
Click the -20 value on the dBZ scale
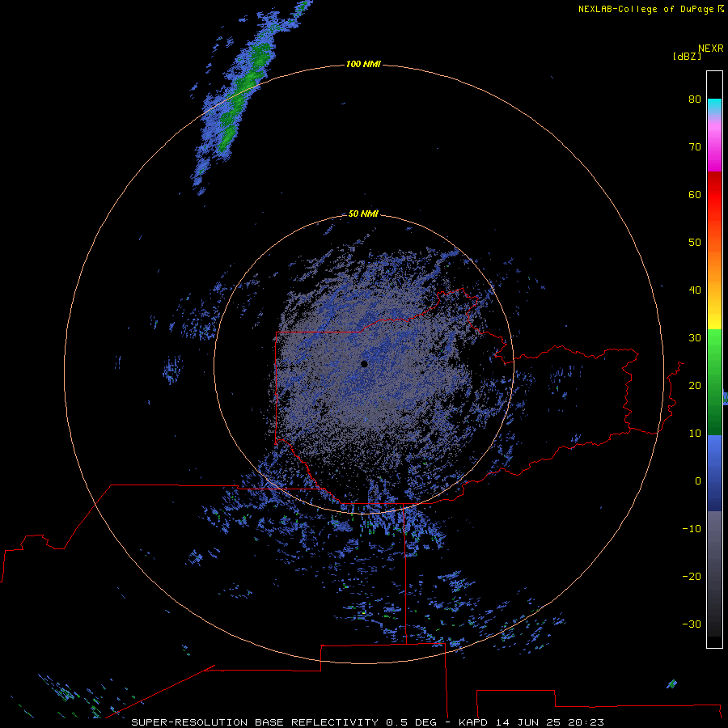[x=692, y=577]
